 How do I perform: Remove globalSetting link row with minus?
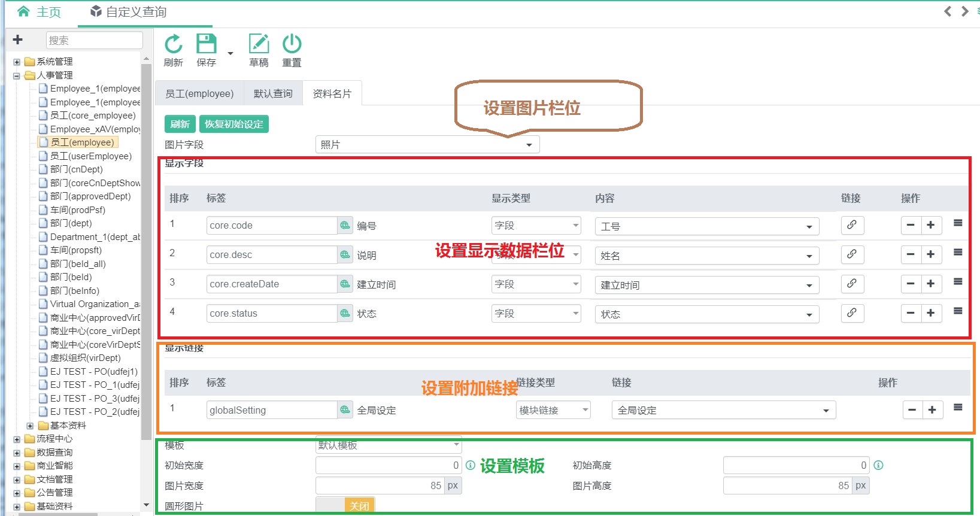pyautogui.click(x=912, y=410)
